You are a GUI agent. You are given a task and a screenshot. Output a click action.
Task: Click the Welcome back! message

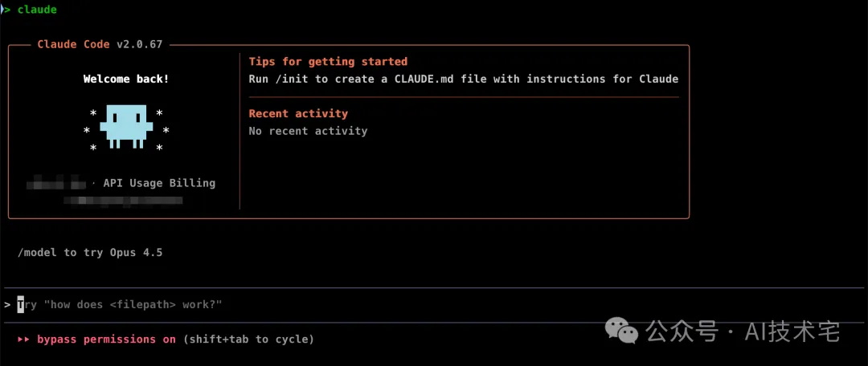pos(126,79)
